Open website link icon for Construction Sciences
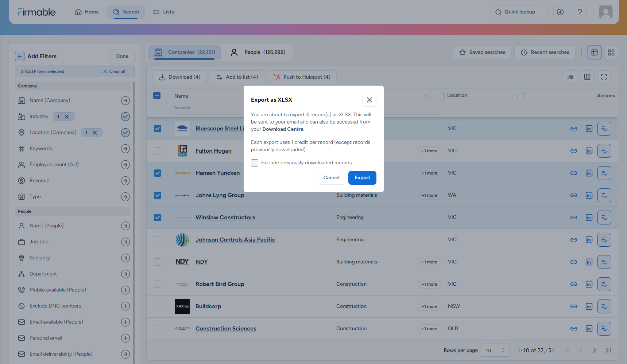The height and width of the screenshot is (364, 627). 574,329
